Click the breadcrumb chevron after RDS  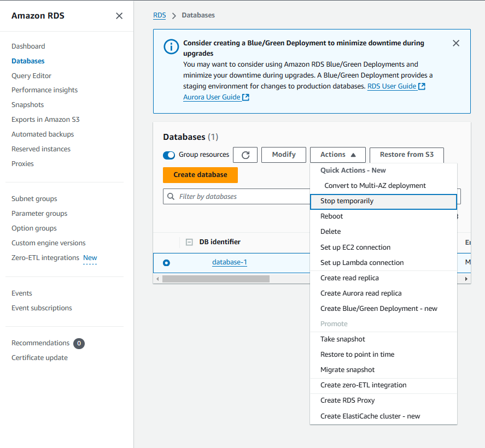point(174,16)
